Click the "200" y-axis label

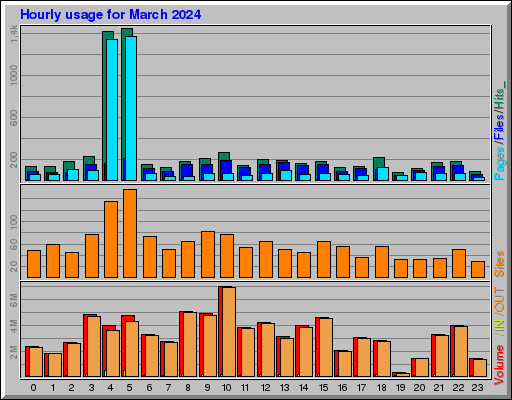coord(13,160)
